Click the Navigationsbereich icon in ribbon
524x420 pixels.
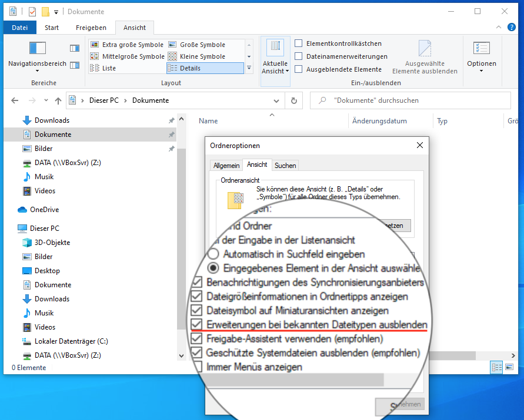pos(37,48)
